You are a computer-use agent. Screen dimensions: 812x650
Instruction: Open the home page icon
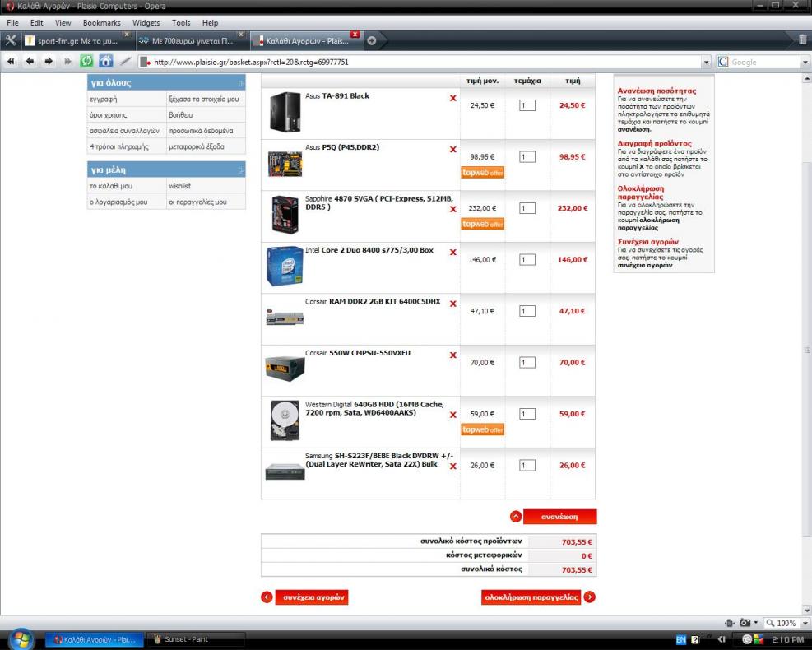click(x=105, y=61)
